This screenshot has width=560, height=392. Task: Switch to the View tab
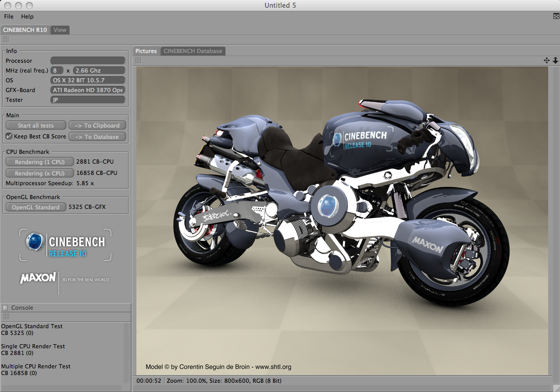click(60, 30)
